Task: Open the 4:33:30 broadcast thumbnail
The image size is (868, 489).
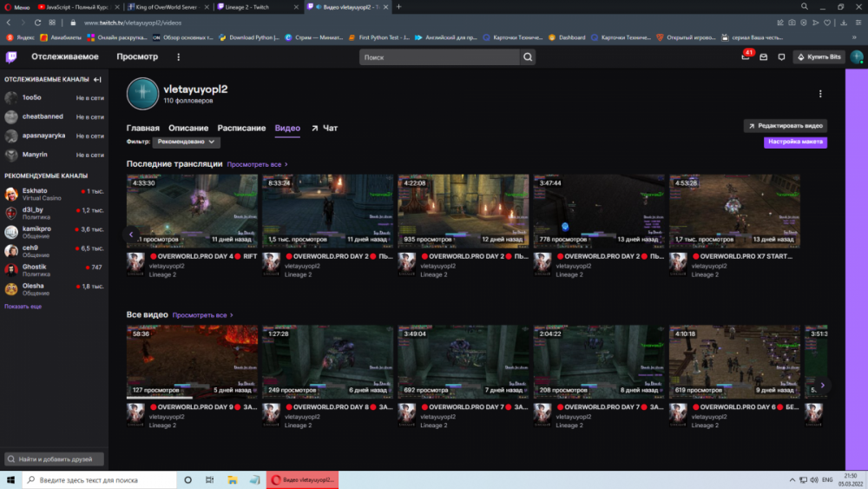Action: point(192,210)
